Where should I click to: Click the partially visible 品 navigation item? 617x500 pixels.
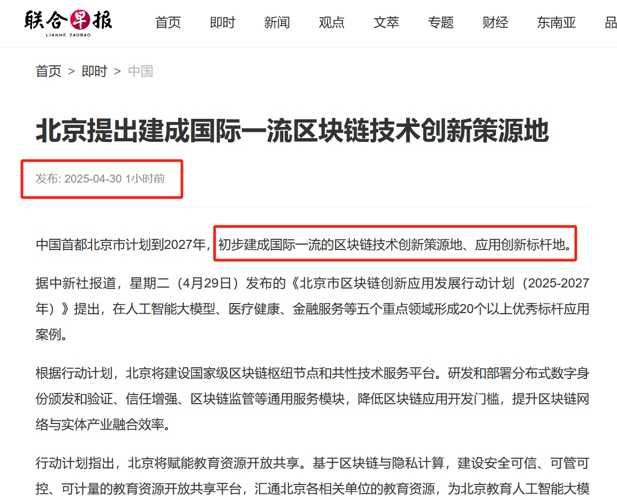pyautogui.click(x=610, y=22)
